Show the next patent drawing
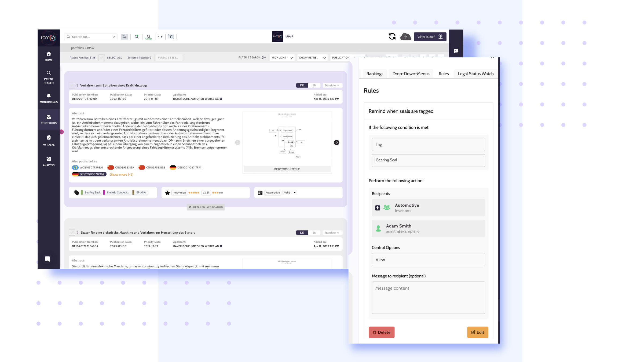 tap(336, 142)
